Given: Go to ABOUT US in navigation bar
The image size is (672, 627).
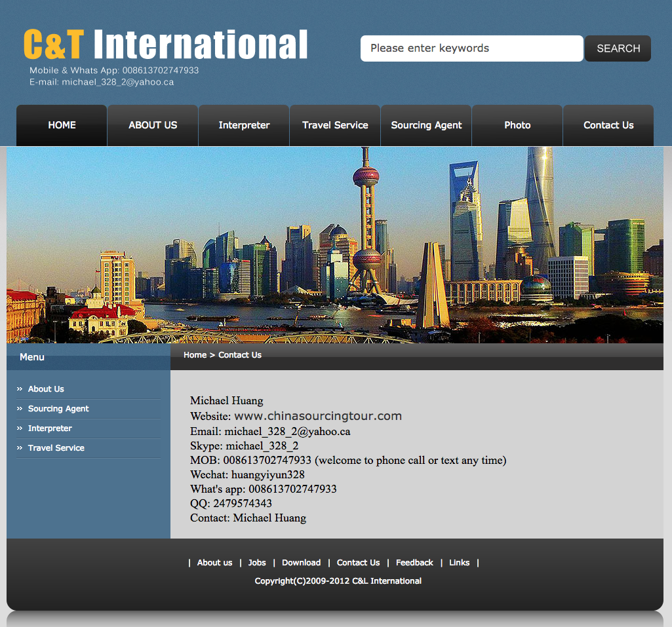Looking at the screenshot, I should click(153, 125).
